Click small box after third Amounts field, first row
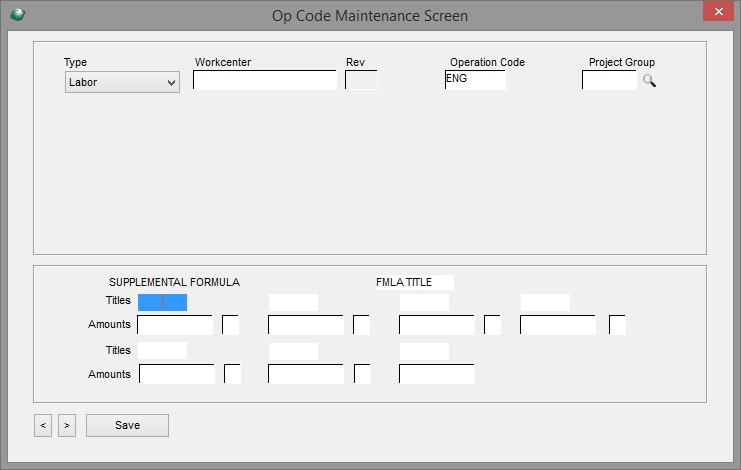This screenshot has width=741, height=470. click(x=492, y=325)
